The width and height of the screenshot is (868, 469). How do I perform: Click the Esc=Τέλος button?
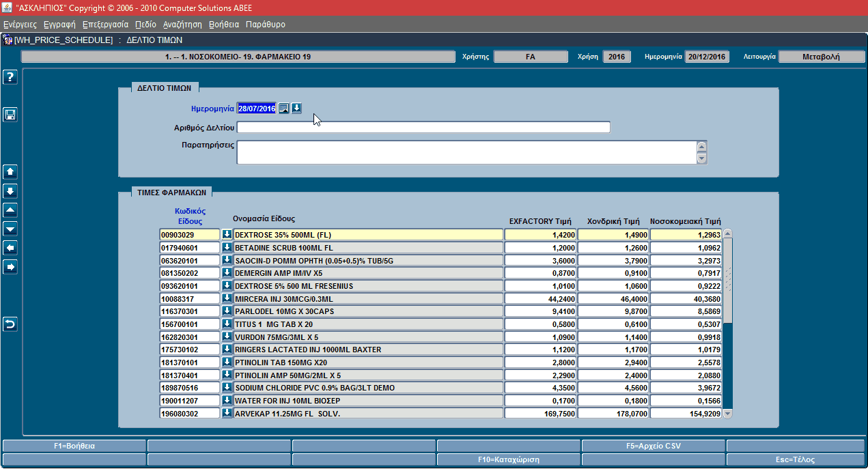point(796,459)
